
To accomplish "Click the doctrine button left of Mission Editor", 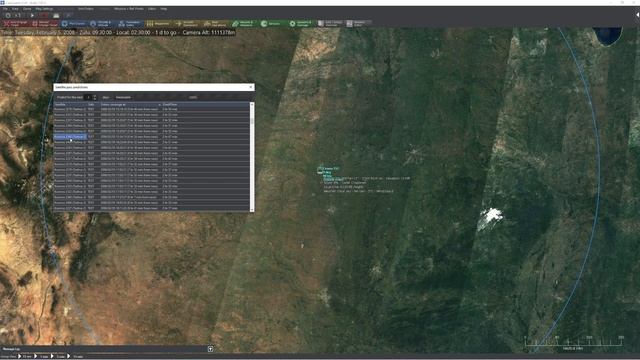I will pos(330,24).
